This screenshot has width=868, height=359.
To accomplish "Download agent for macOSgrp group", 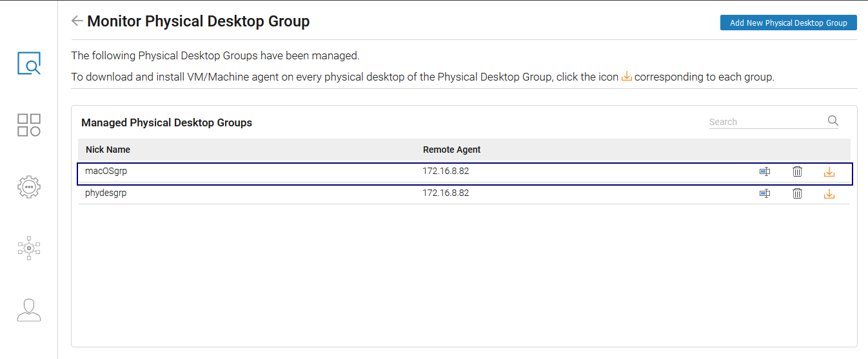I will click(x=829, y=172).
